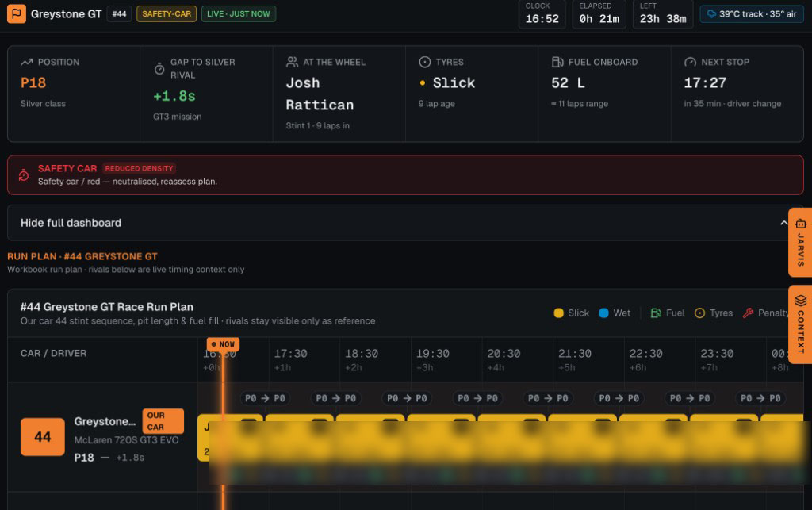Click the P0 → P0 pill under 17:30

[x=265, y=398]
